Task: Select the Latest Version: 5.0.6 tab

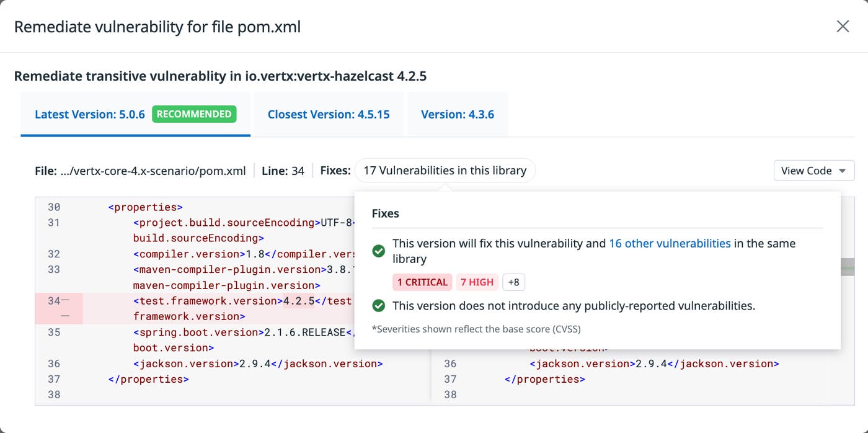Action: click(x=89, y=114)
